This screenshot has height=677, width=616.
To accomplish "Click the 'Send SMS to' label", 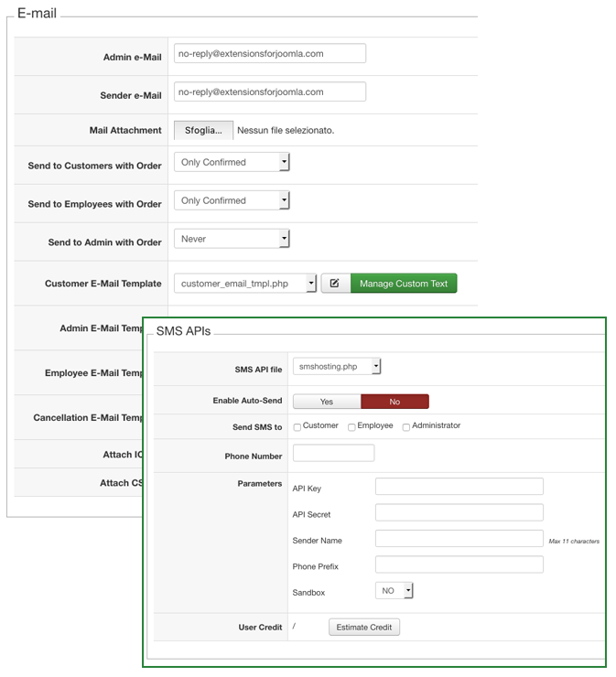I will coord(257,427).
